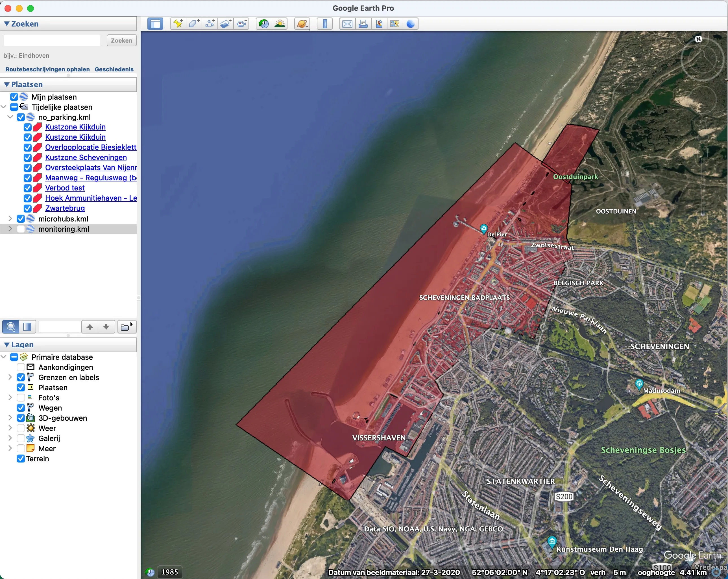Uncheck the Verbod test layer
The height and width of the screenshot is (579, 728).
point(28,188)
